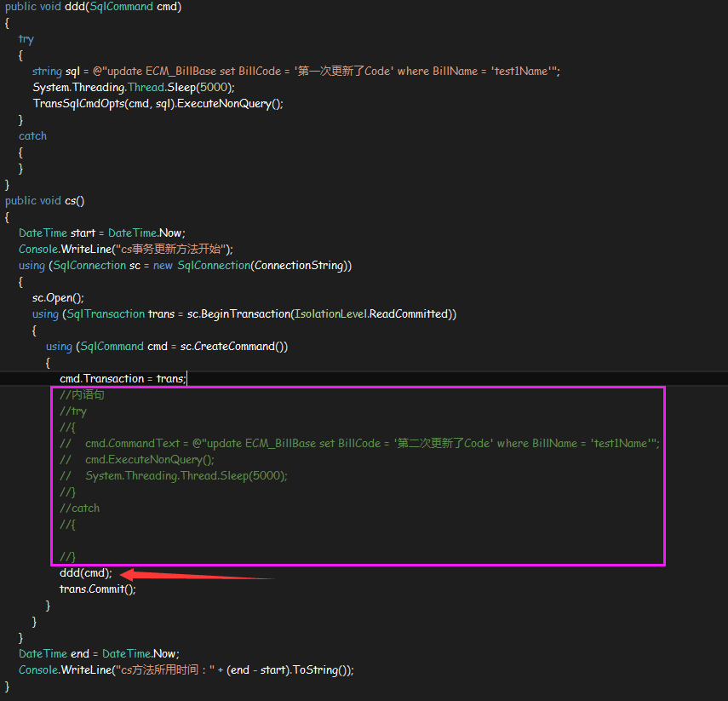This screenshot has height=701, width=728.
Task: Click the 'cmd.Transaction = trans;' line
Action: 123,378
